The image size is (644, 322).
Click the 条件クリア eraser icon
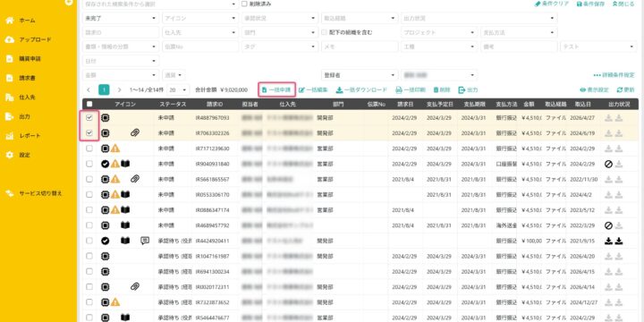tap(538, 4)
